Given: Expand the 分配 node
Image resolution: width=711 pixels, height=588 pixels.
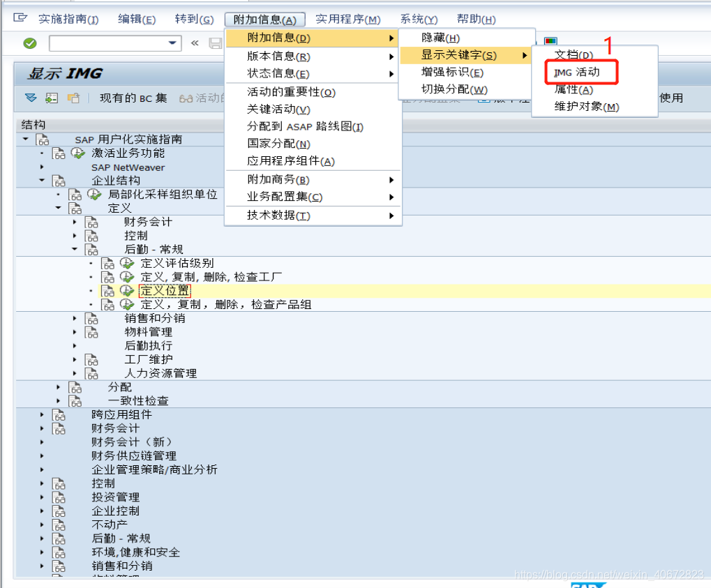Looking at the screenshot, I should pyautogui.click(x=58, y=387).
